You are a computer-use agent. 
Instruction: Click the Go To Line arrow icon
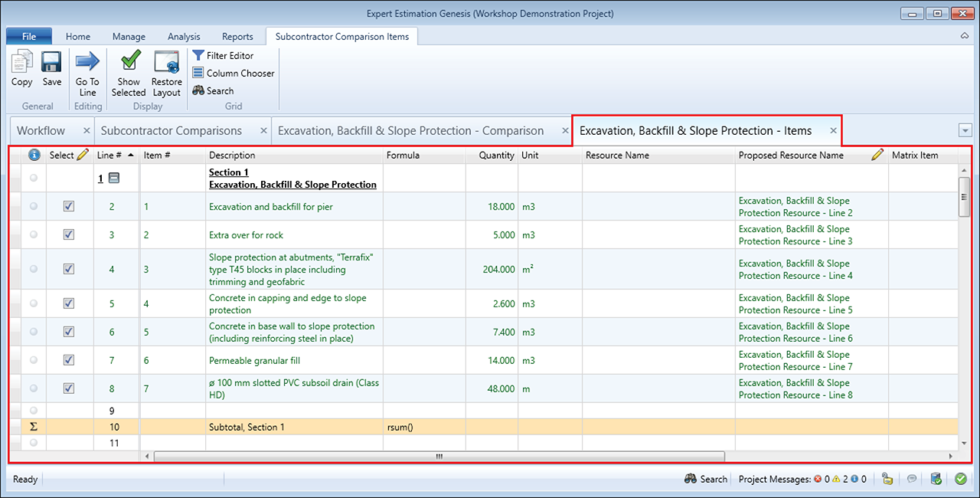click(87, 62)
